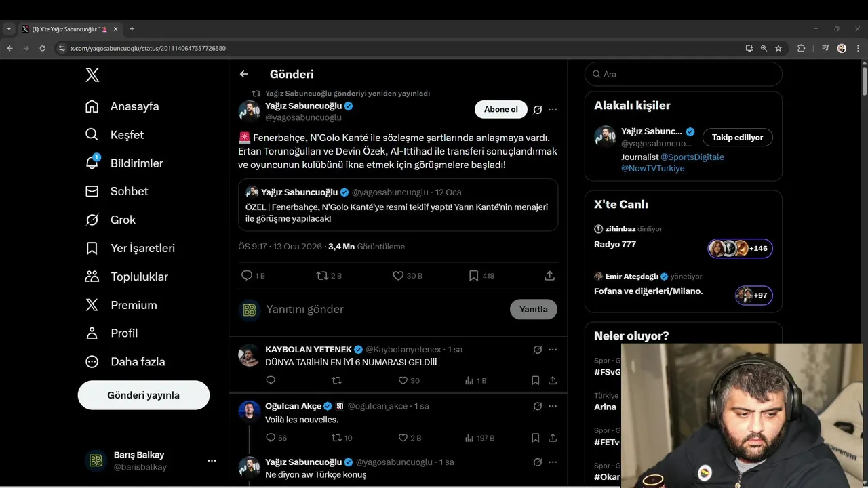Click share icon on main post
The width and height of the screenshot is (868, 488).
550,276
